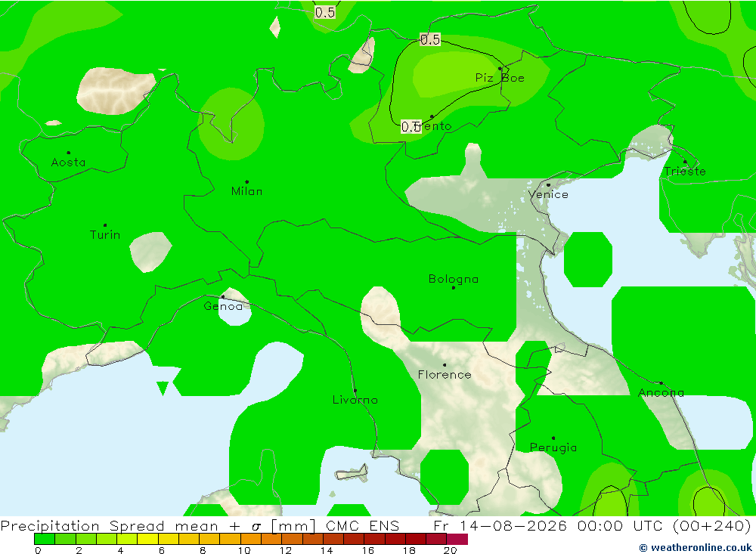Click the Milan city label
This screenshot has height=554, width=756.
(247, 191)
